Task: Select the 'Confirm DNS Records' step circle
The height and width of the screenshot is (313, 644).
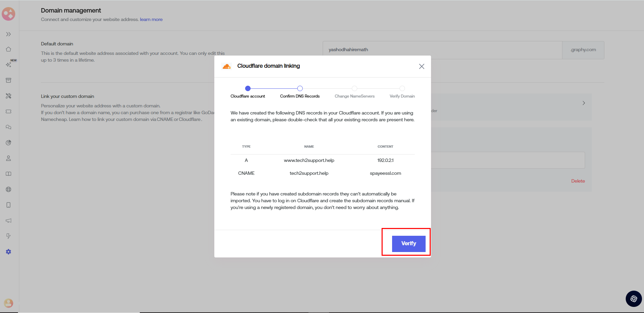Action: [x=300, y=88]
